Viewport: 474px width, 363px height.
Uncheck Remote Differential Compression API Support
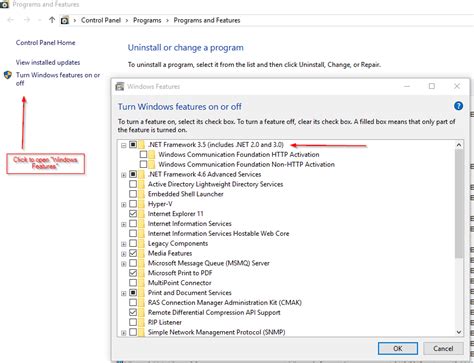(133, 312)
